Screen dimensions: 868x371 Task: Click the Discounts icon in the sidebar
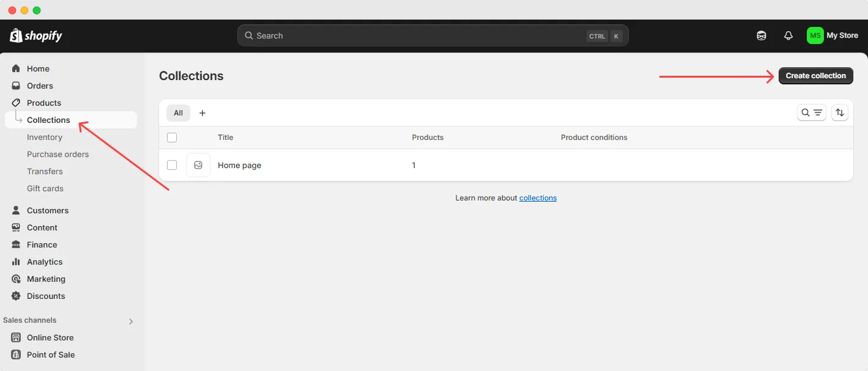[15, 296]
